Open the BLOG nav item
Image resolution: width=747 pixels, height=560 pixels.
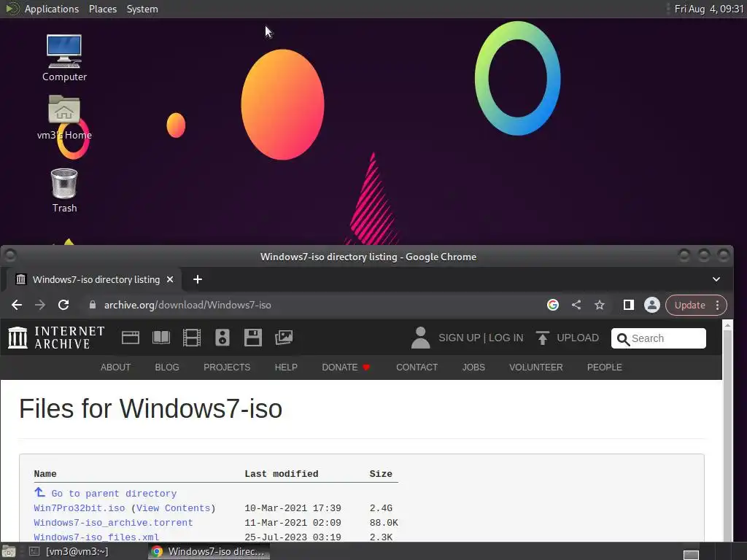167,367
